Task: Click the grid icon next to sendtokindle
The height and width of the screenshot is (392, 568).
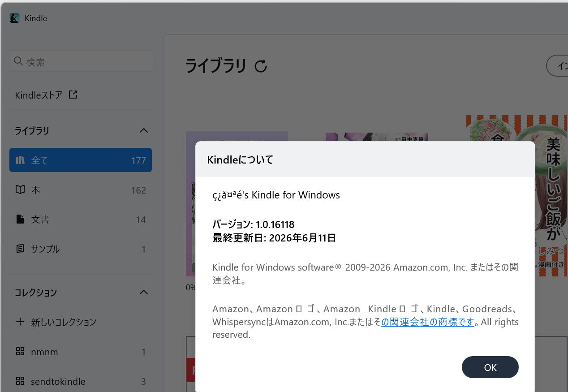Action: point(20,381)
